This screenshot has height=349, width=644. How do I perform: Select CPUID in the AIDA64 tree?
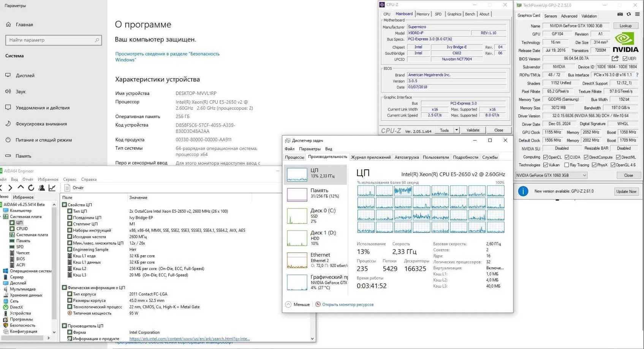pyautogui.click(x=22, y=229)
